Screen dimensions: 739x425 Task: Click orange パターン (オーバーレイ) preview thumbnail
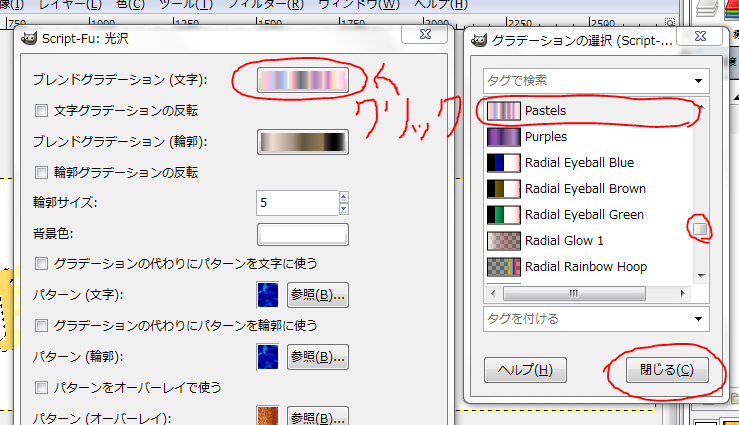coord(268,416)
